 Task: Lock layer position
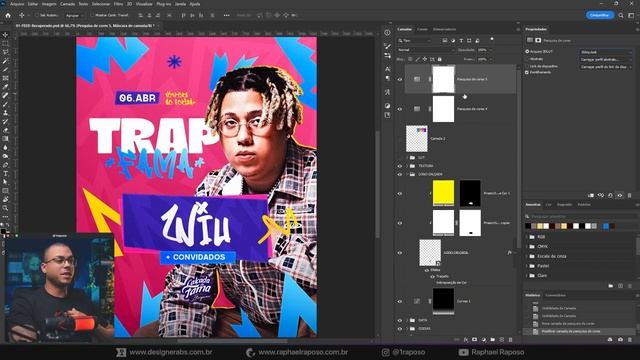pyautogui.click(x=425, y=59)
